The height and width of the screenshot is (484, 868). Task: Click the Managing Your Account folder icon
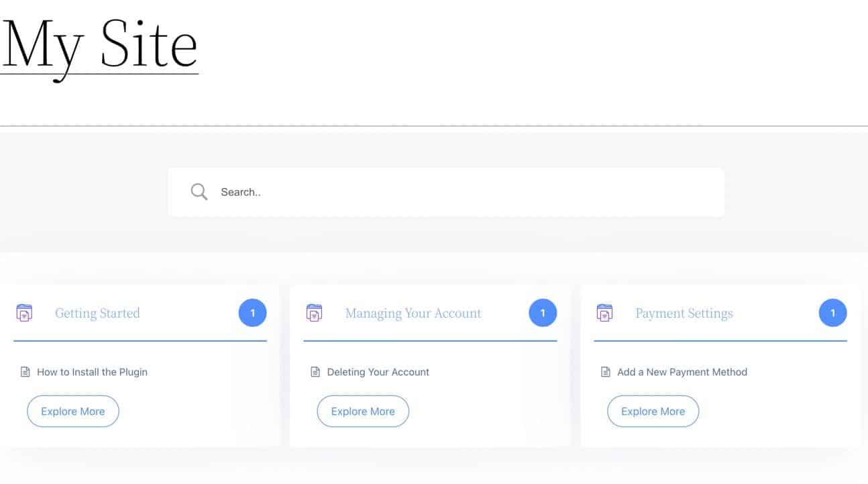(314, 313)
